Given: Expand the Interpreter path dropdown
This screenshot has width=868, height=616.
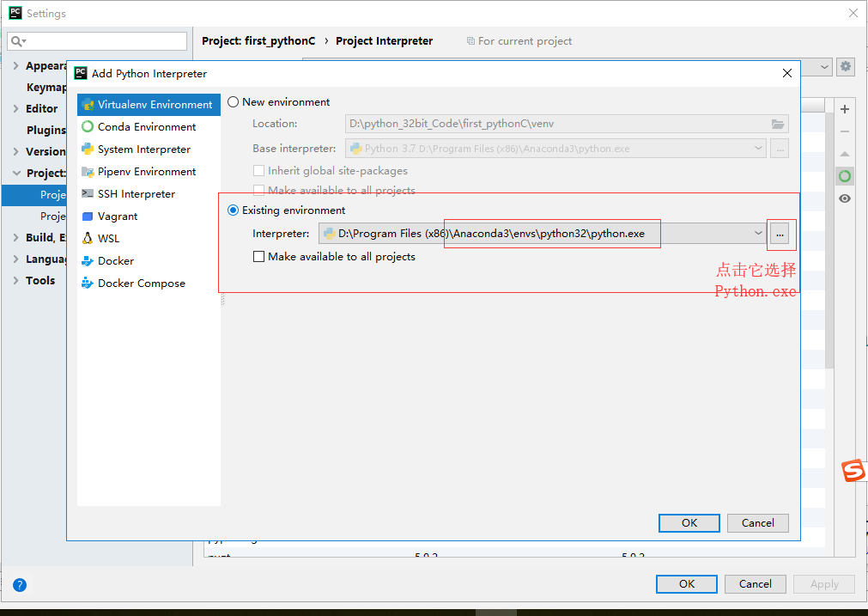Looking at the screenshot, I should (756, 233).
